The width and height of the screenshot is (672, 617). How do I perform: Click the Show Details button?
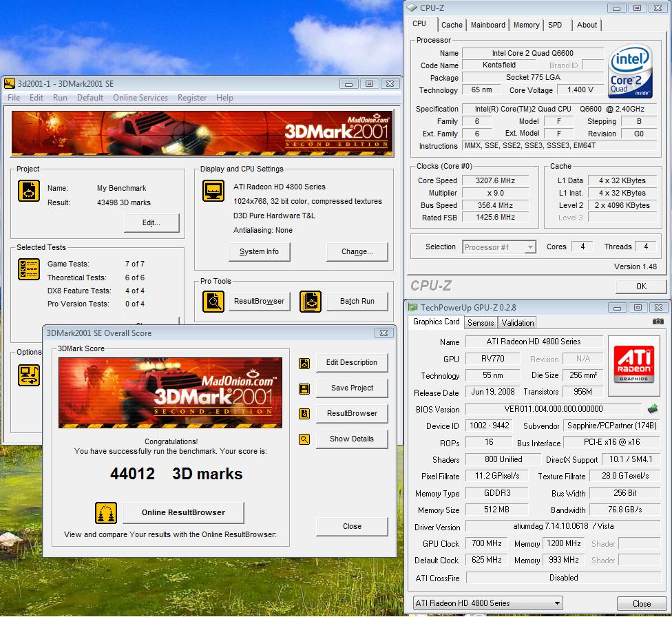pos(352,439)
